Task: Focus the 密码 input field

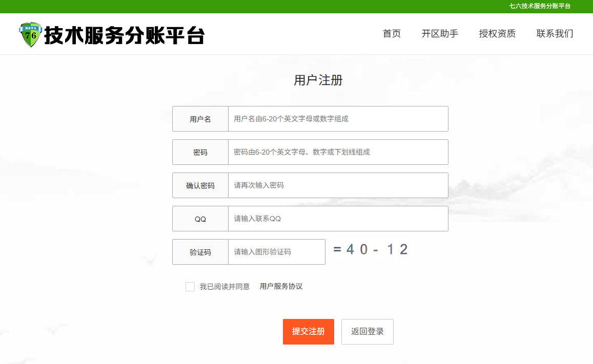Action: tap(338, 152)
